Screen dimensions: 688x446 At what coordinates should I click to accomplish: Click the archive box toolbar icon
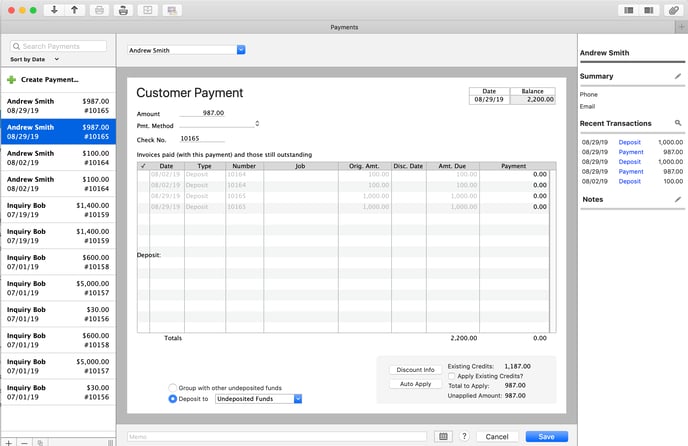pos(147,10)
